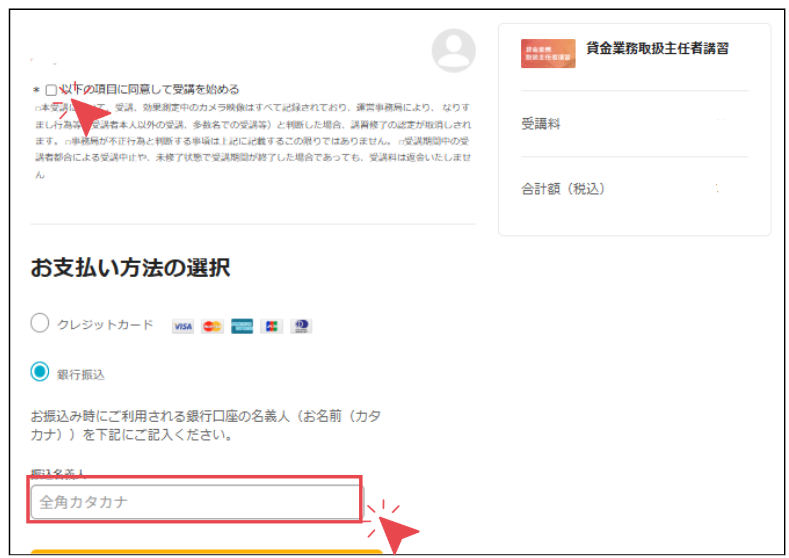Focus the 全角カタカナ transfer name field
This screenshot has width=789, height=558.
(196, 502)
